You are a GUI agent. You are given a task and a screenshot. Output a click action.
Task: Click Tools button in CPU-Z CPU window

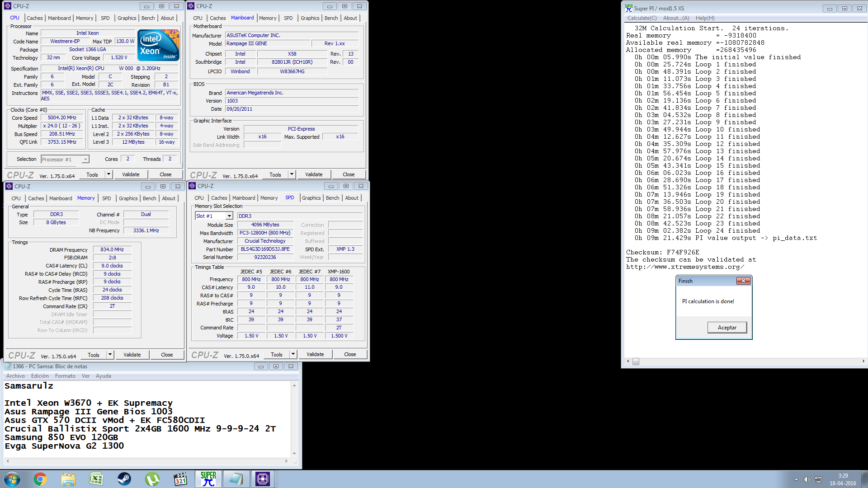click(92, 174)
